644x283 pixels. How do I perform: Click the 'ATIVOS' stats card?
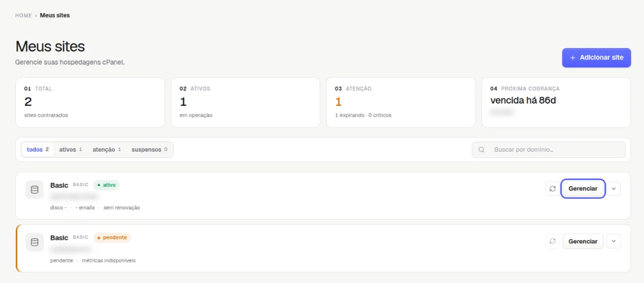click(245, 102)
